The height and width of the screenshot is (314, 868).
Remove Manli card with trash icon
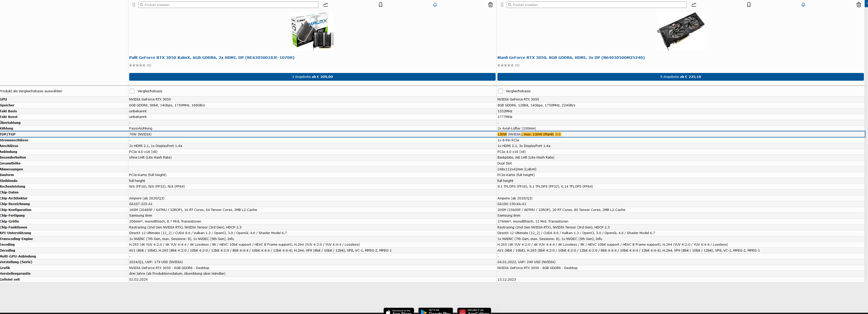point(858,5)
